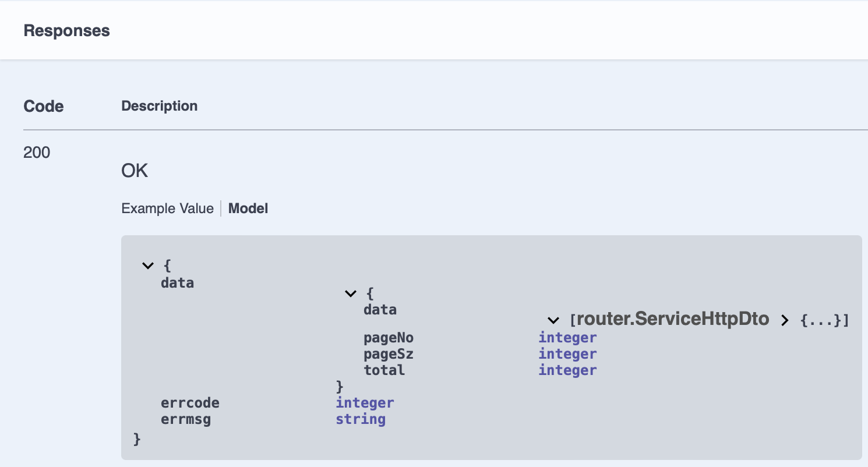Collapse the root model object chevron
The height and width of the screenshot is (467, 868).
(147, 266)
